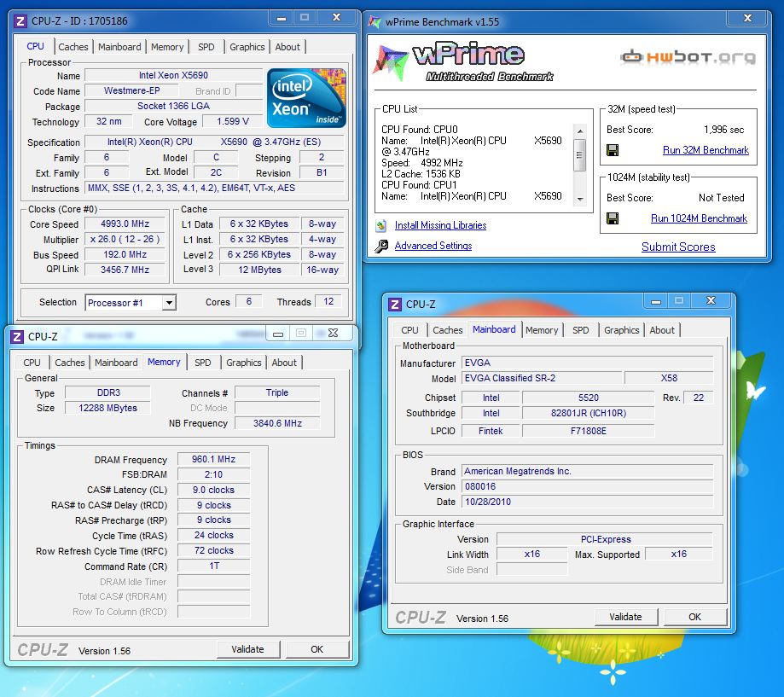
Task: Click the Southbridge 82801JR (ICH10R) field
Action: point(588,413)
